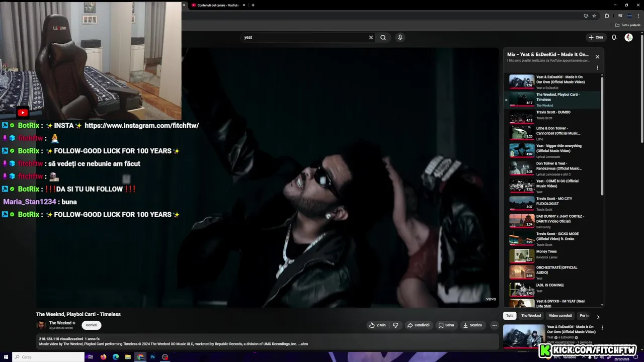Click the Condividi share button
This screenshot has height=362, width=644.
pos(419,325)
